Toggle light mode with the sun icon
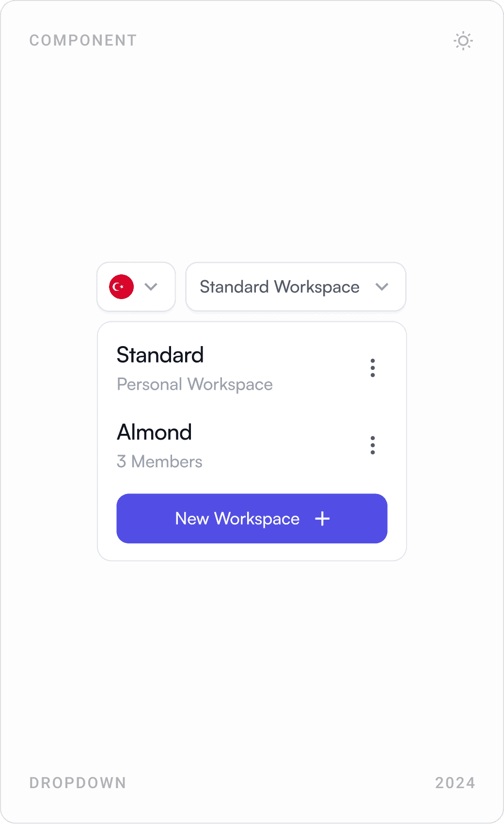 tap(463, 41)
